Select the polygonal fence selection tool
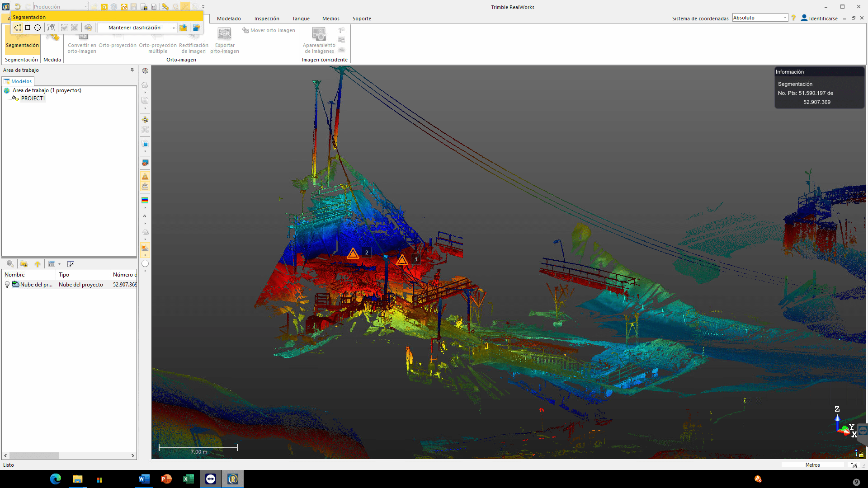 click(x=18, y=28)
